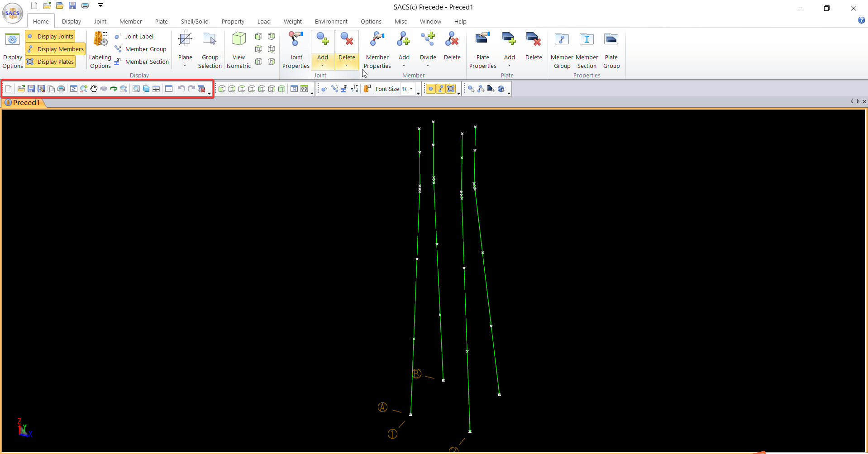This screenshot has height=454, width=868.
Task: Open Customize Quick Access Toolbar arrow
Action: coord(100,5)
